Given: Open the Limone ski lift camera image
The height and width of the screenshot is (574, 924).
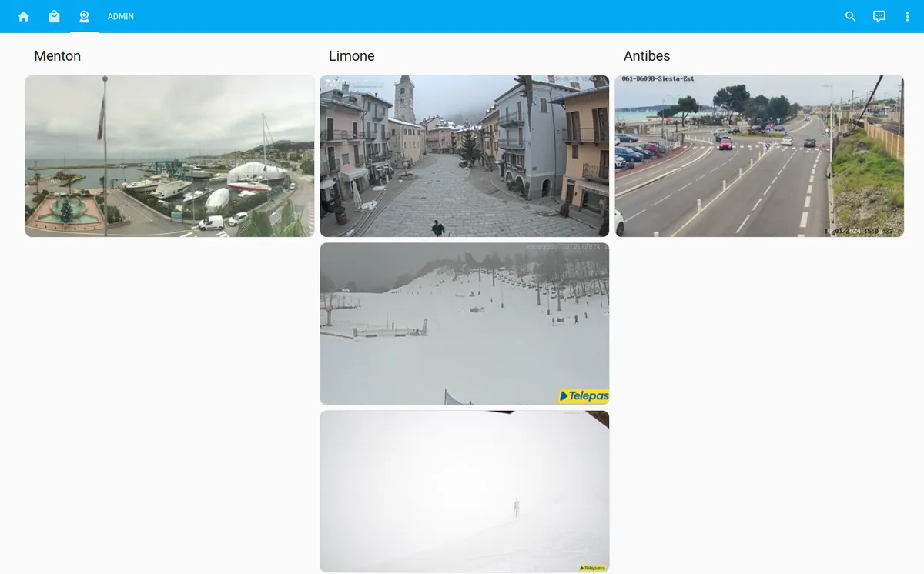Looking at the screenshot, I should tap(464, 323).
